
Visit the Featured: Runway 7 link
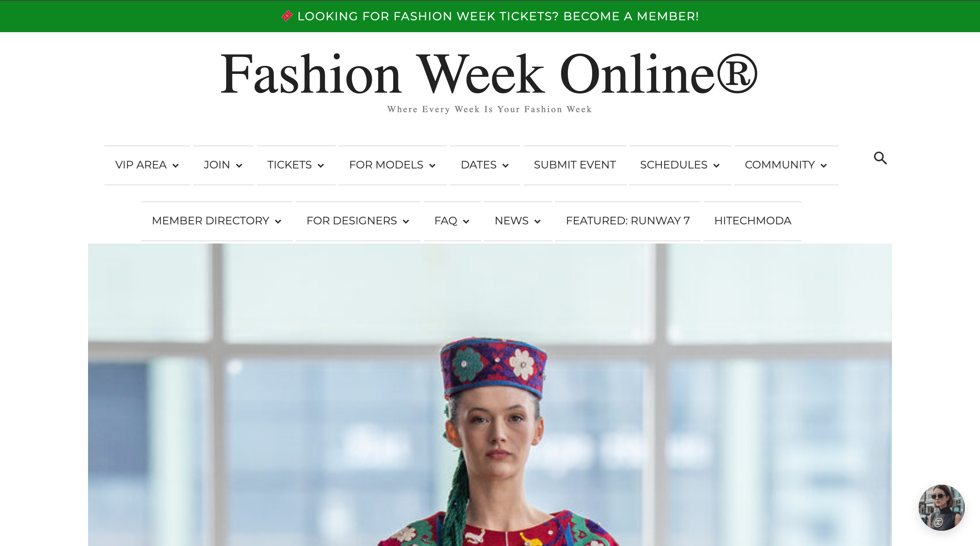tap(628, 221)
